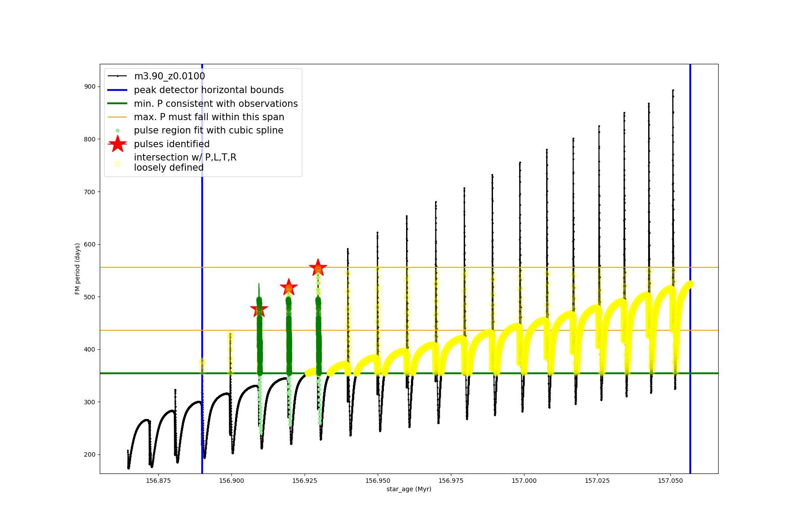
Task: Select 'peak detector horizontal bounds' legend label
Action: 209,90
